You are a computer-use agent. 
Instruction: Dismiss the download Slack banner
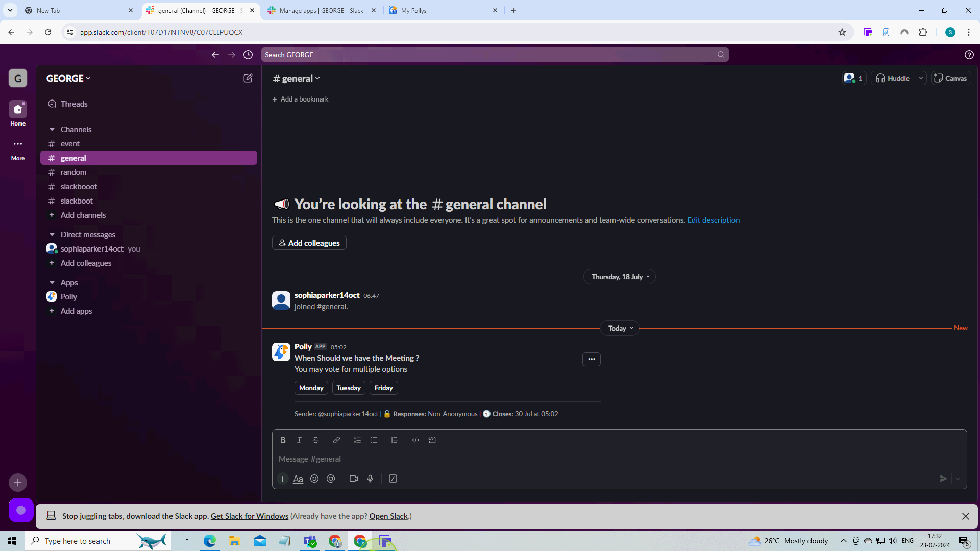[x=966, y=516]
